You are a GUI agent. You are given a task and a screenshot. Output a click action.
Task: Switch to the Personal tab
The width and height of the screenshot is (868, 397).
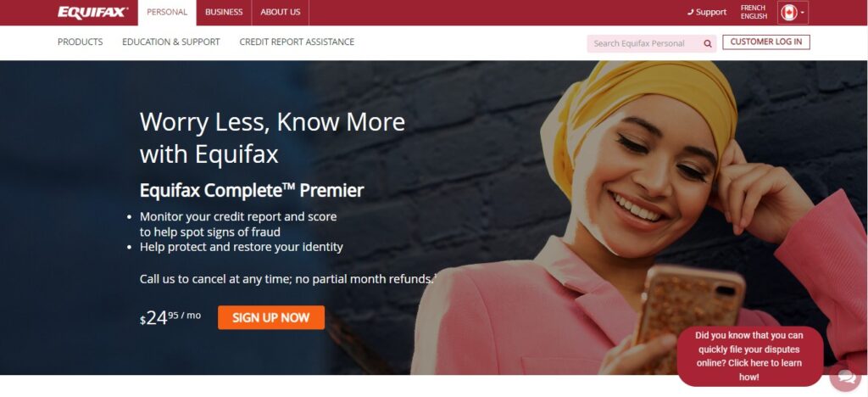167,12
